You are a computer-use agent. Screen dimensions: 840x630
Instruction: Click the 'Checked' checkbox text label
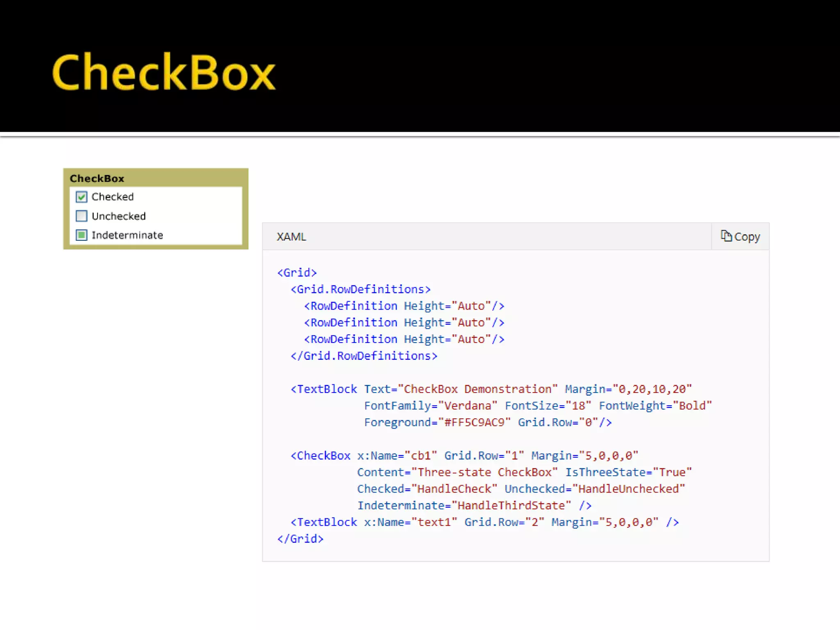pos(112,197)
